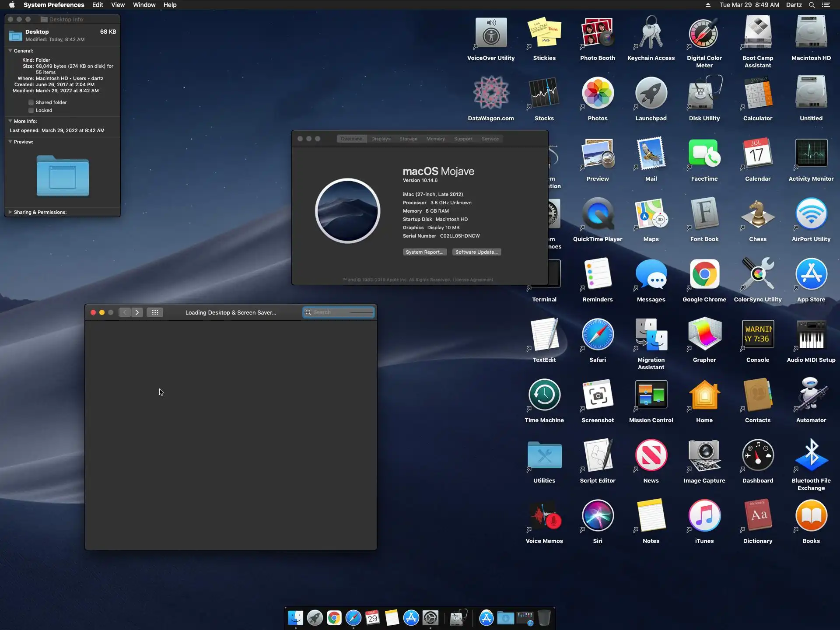Click the Finder icon in the Dock
The width and height of the screenshot is (840, 630).
295,618
